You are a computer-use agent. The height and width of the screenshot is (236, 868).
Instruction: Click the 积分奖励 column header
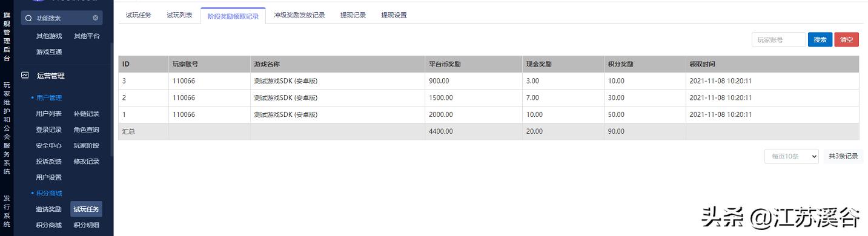(644, 64)
